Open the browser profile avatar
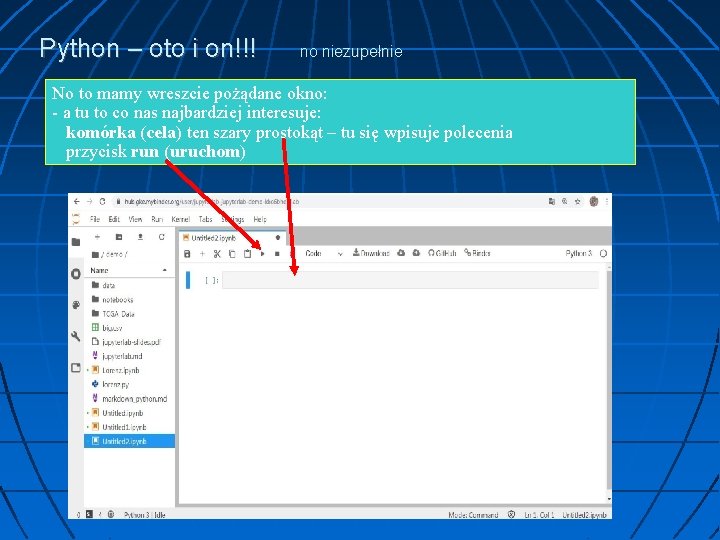This screenshot has width=720, height=540. pyautogui.click(x=594, y=202)
